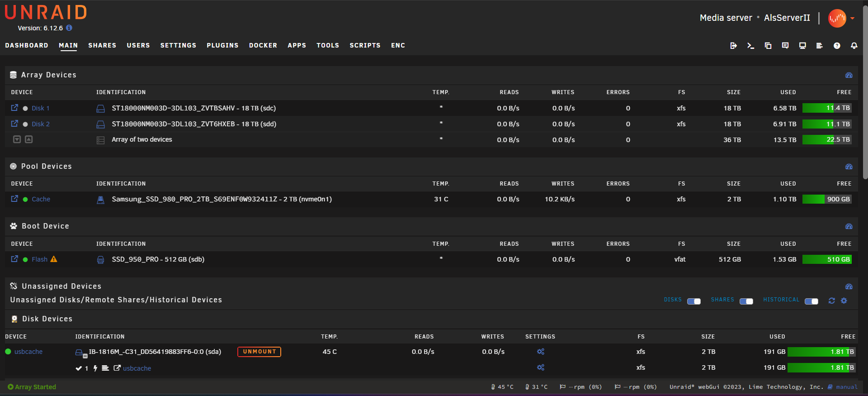Open the file manager icon

coord(768,46)
